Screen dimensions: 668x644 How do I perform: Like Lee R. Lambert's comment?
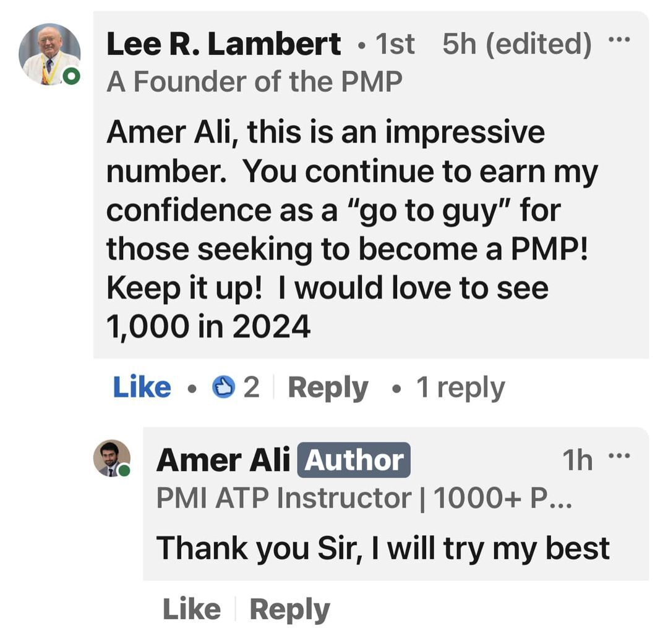pos(142,388)
